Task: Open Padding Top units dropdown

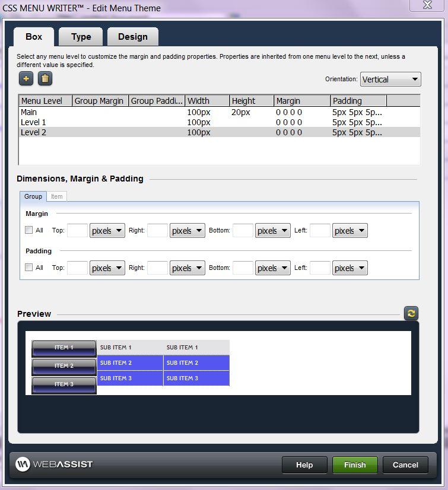Action: tap(107, 268)
